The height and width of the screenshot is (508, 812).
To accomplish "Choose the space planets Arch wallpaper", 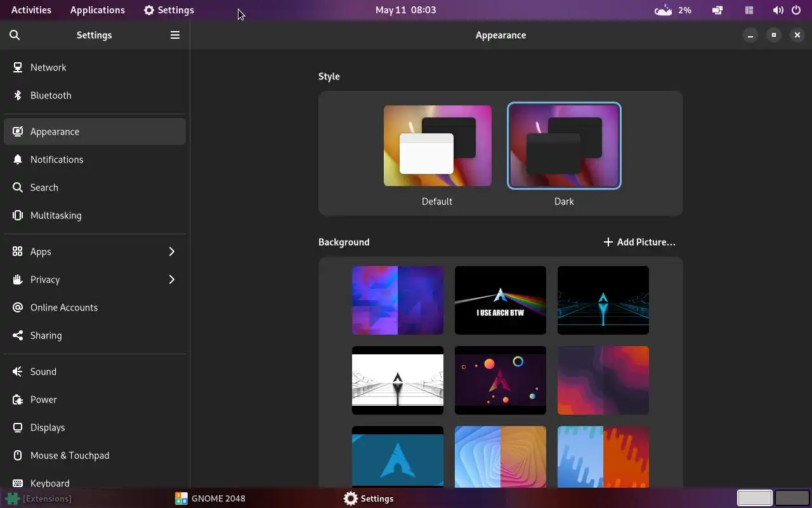I will [x=501, y=380].
